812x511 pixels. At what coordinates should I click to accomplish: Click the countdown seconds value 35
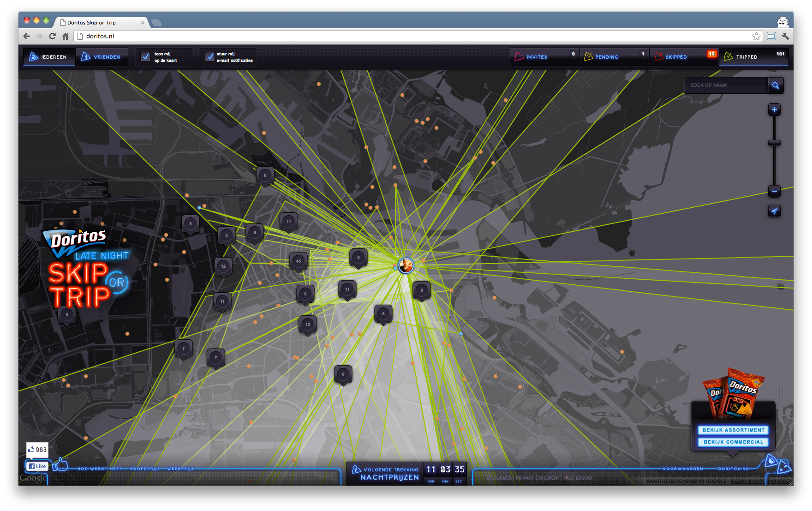click(x=460, y=469)
